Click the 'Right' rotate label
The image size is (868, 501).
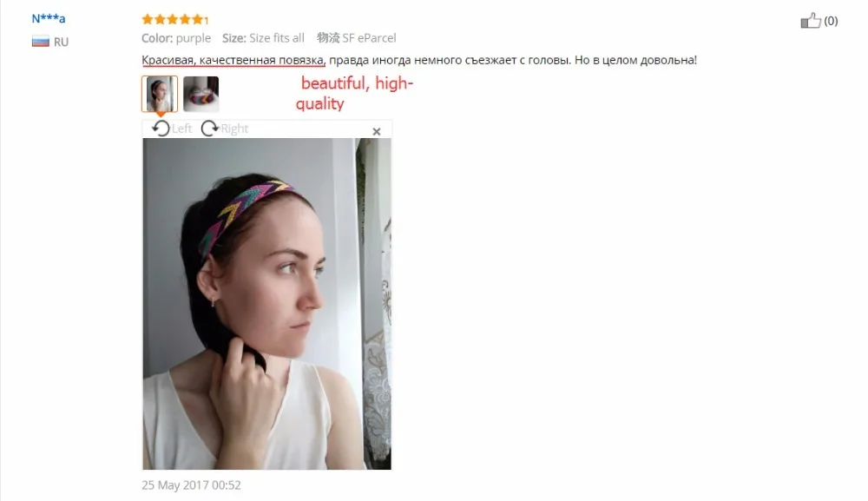[x=234, y=129]
